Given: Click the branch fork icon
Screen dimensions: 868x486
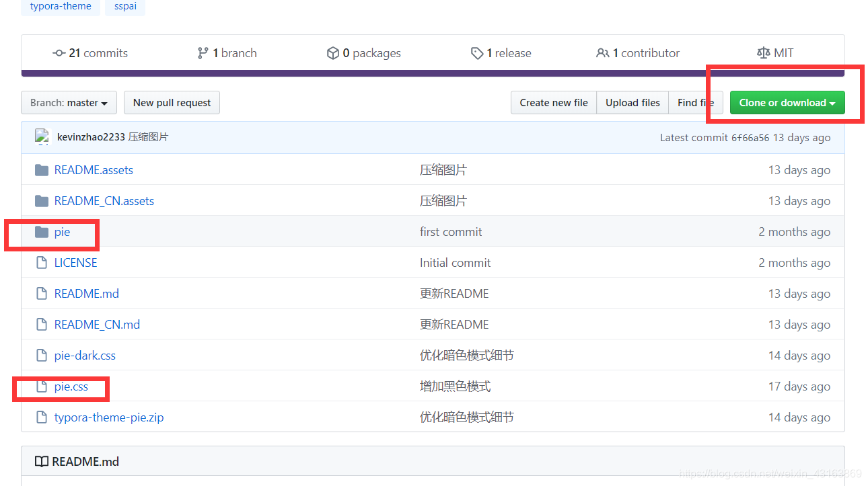Looking at the screenshot, I should pos(203,53).
